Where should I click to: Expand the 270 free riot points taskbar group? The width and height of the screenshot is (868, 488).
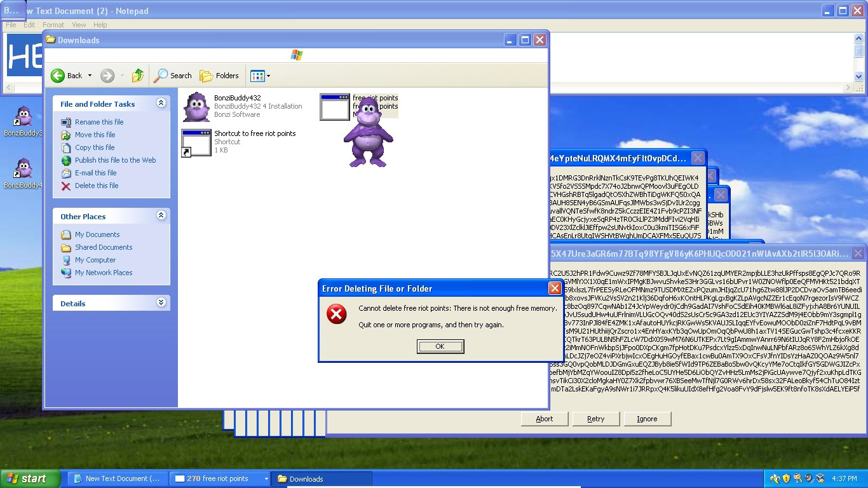tap(220, 478)
